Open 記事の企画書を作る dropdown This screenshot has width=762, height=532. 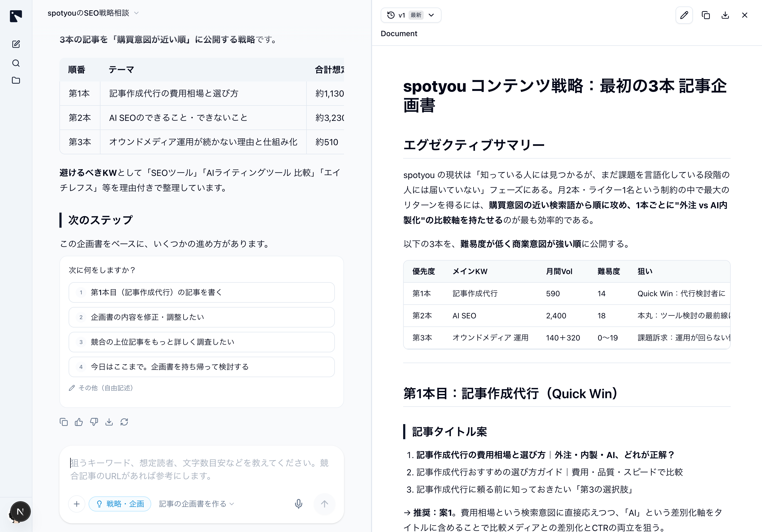pos(197,504)
